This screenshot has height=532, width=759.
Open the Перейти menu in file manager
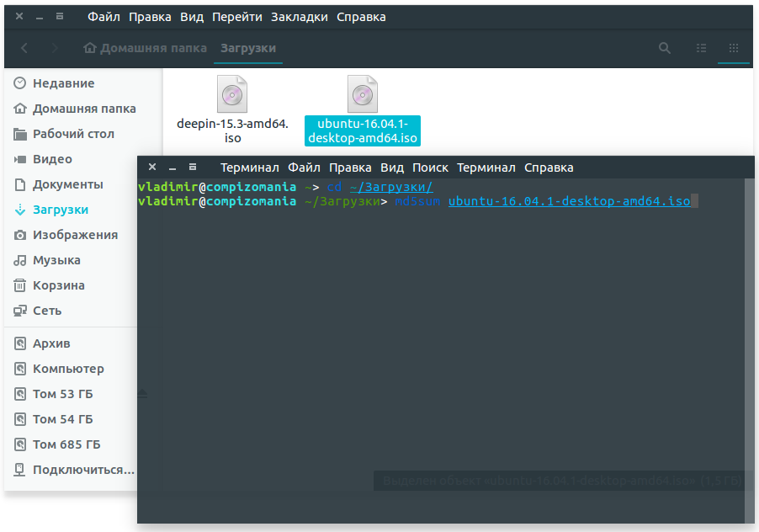[237, 17]
